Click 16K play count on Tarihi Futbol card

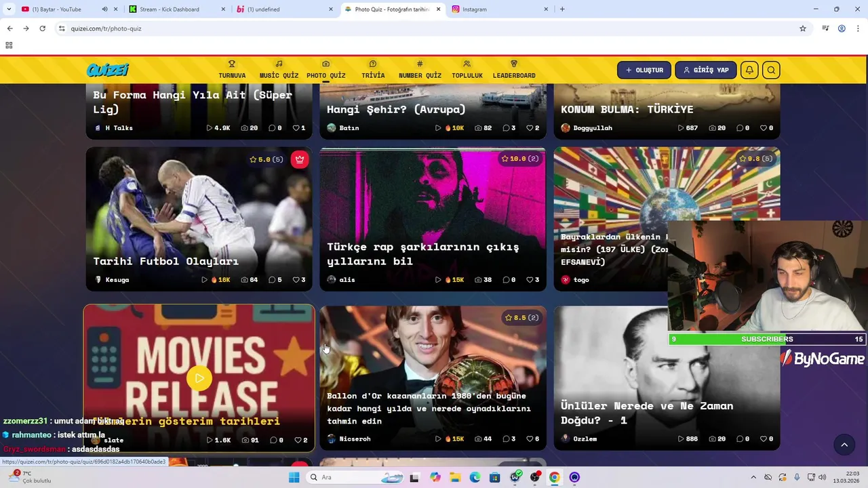point(216,279)
